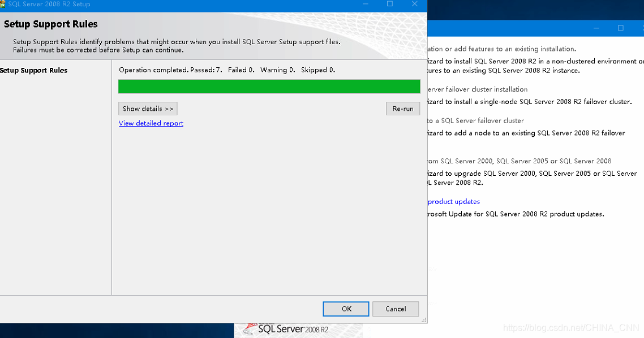Maximize the SQL Server 2008 R2 Setup window
The height and width of the screenshot is (338, 644).
click(x=390, y=4)
